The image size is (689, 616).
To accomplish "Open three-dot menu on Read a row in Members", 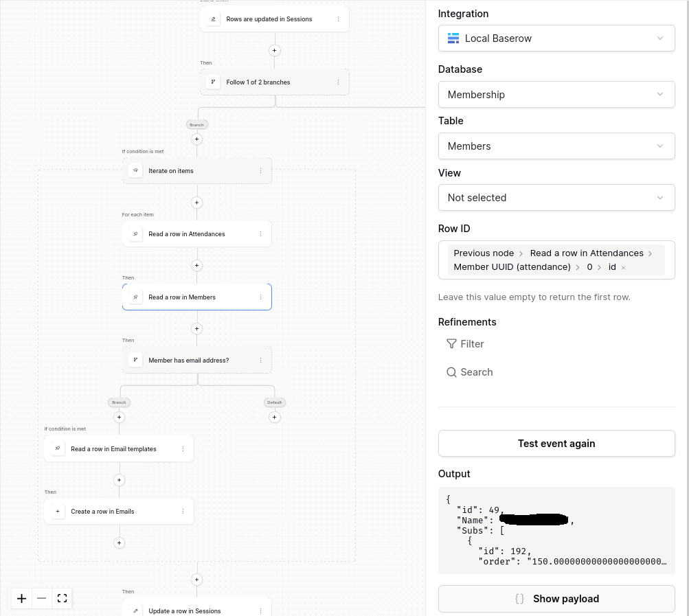I will tap(261, 297).
